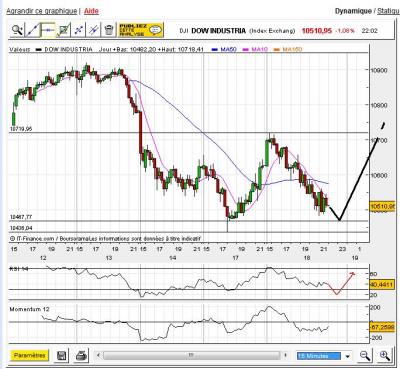Select the trend line drawing tool
This screenshot has height=369, width=400.
tap(33, 30)
